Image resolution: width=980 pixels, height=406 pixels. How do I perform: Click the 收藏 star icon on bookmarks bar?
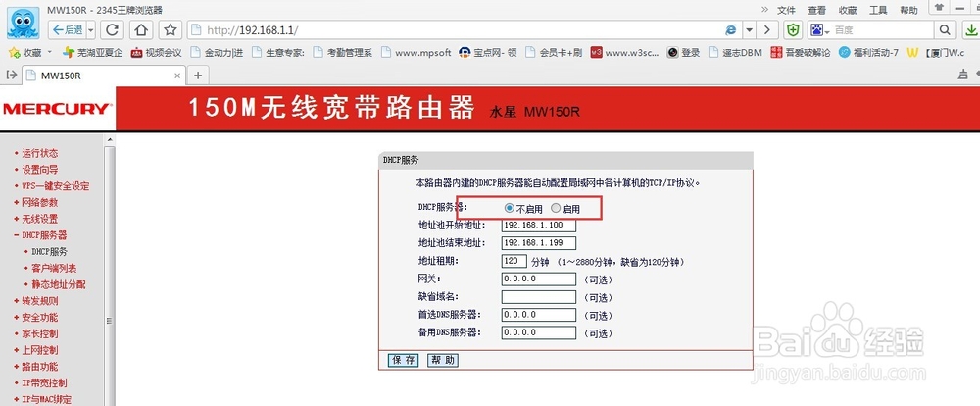13,53
